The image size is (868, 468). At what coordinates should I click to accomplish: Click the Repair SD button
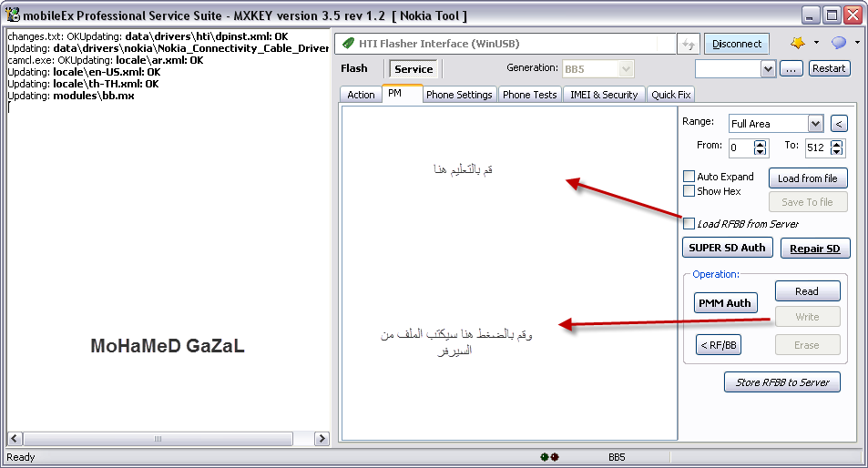(x=815, y=249)
